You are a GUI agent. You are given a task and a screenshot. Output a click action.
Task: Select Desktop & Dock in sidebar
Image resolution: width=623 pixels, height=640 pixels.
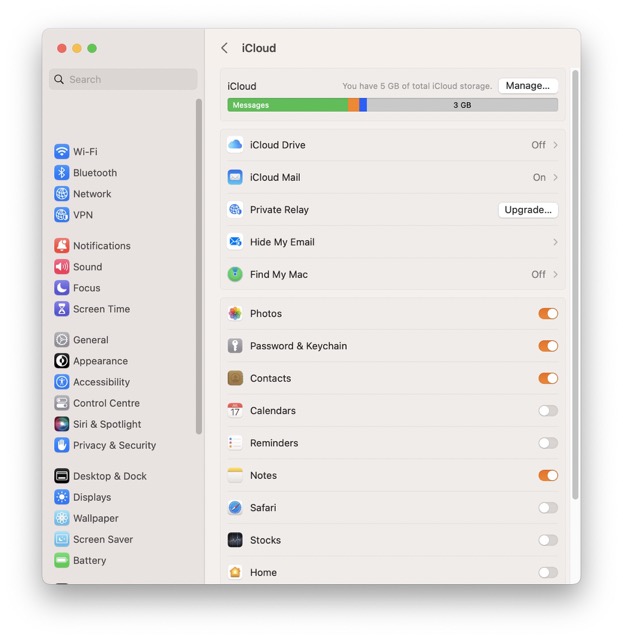click(109, 476)
